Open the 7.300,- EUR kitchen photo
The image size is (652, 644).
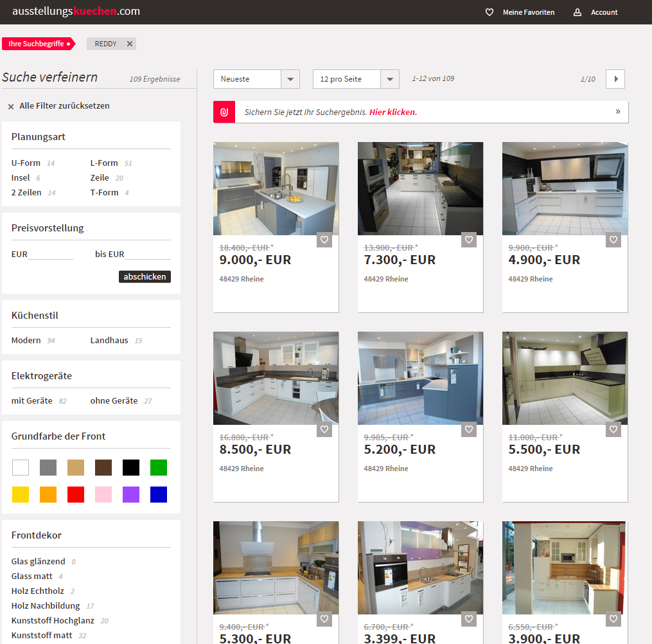coord(420,189)
